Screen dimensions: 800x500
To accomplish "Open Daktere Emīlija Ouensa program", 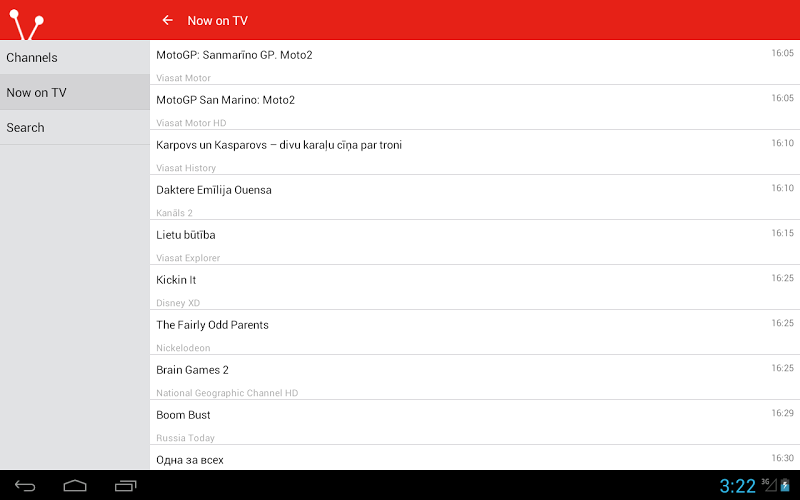I will 474,197.
